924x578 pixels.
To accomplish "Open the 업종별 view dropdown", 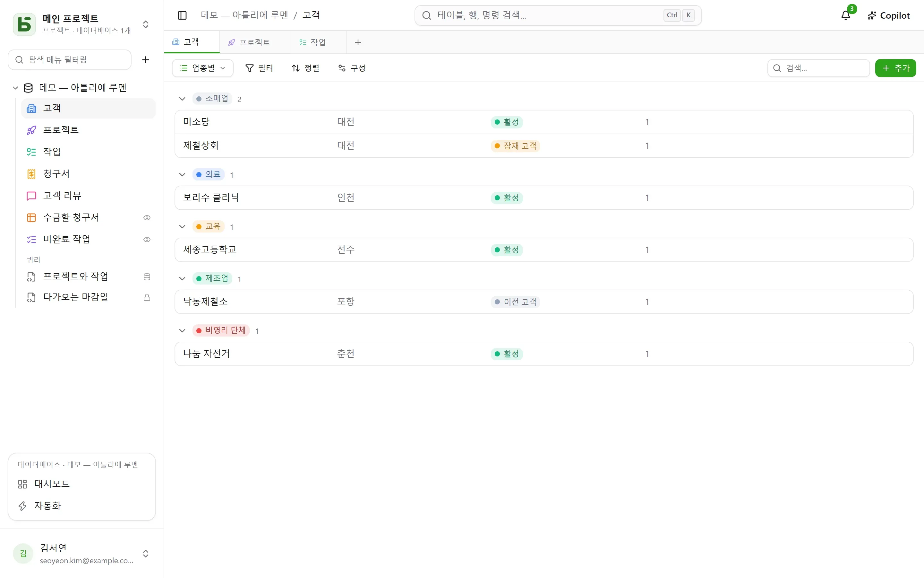I will pyautogui.click(x=203, y=68).
